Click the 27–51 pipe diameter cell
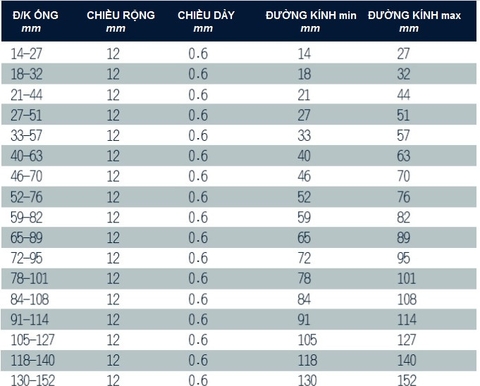The image size is (480, 386). (x=26, y=115)
